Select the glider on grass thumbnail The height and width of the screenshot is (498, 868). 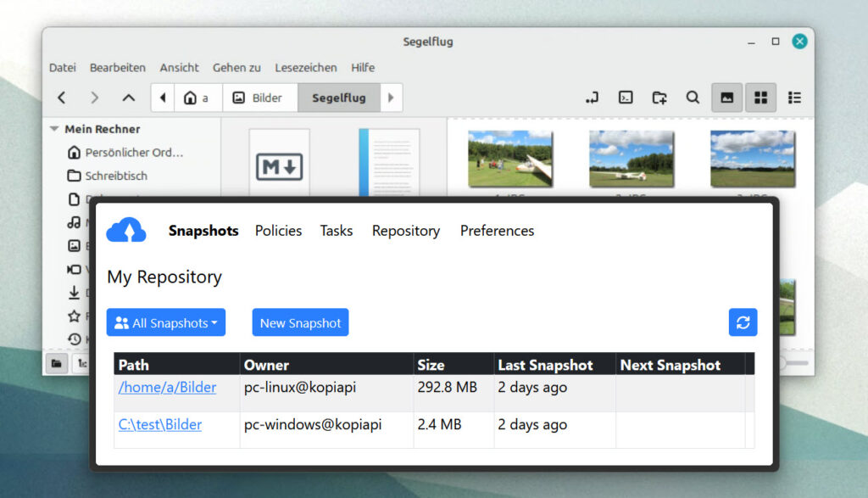(x=509, y=159)
